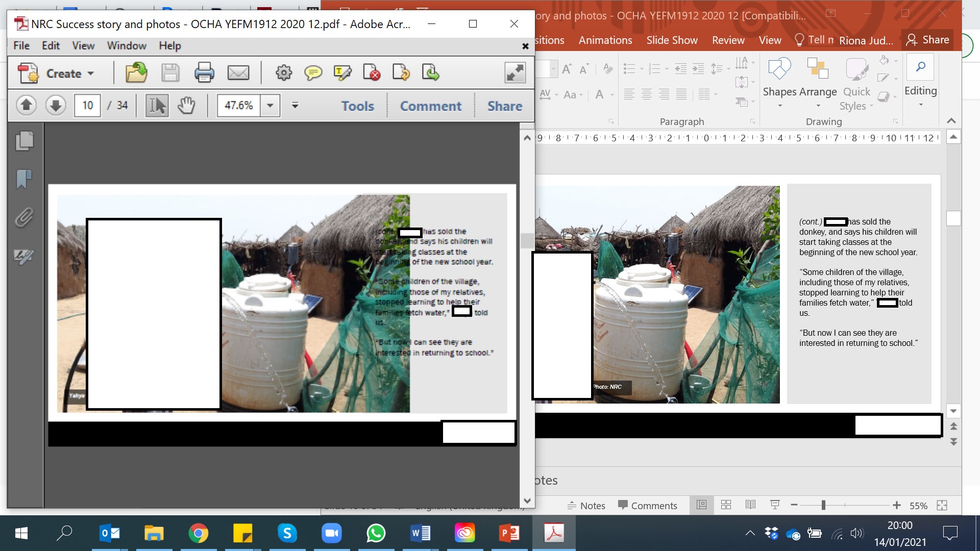This screenshot has width=980, height=551.
Task: Click the email envelope icon
Action: tap(238, 73)
